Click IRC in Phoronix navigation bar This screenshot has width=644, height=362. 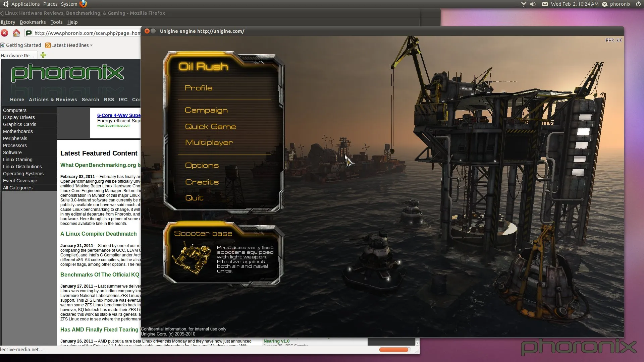pos(123,100)
